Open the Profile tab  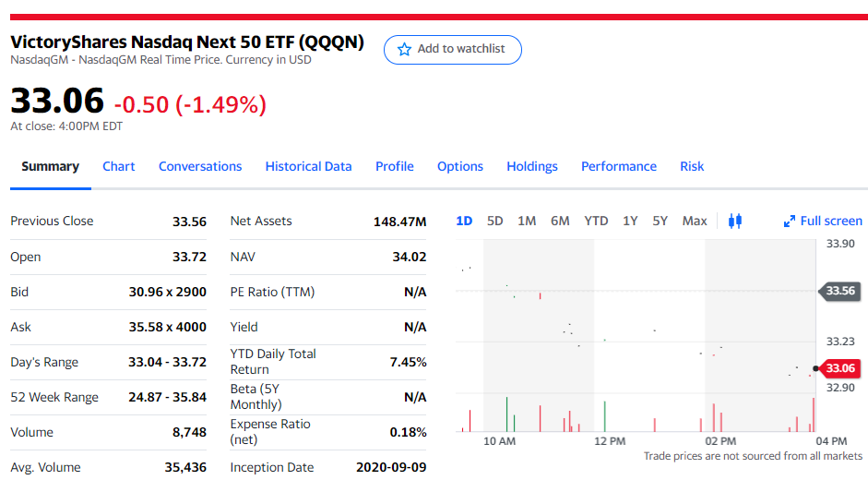coord(394,166)
